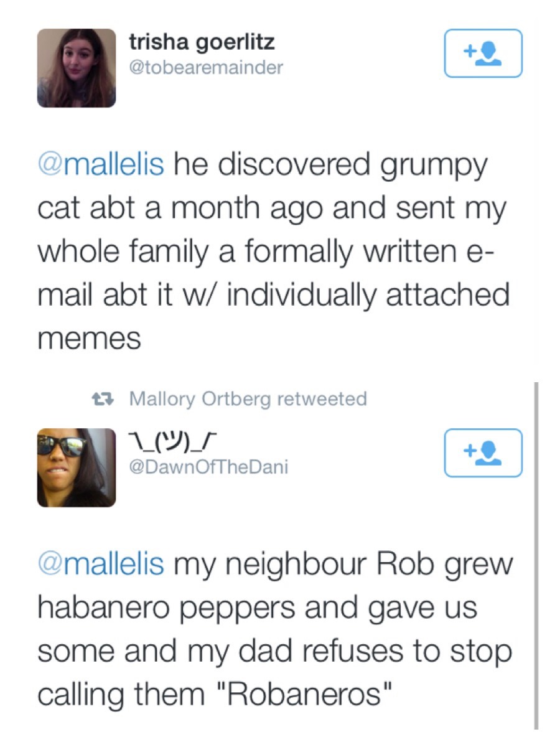Open the "Mallory Ortberg retweeted" label
This screenshot has width=560, height=747.
248,398
